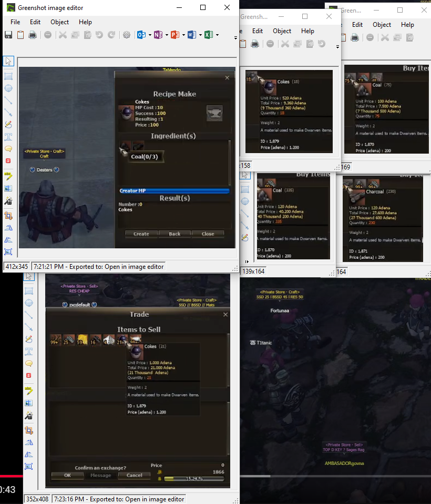
Task: Export to Excel via its toolbar icon
Action: [x=209, y=35]
